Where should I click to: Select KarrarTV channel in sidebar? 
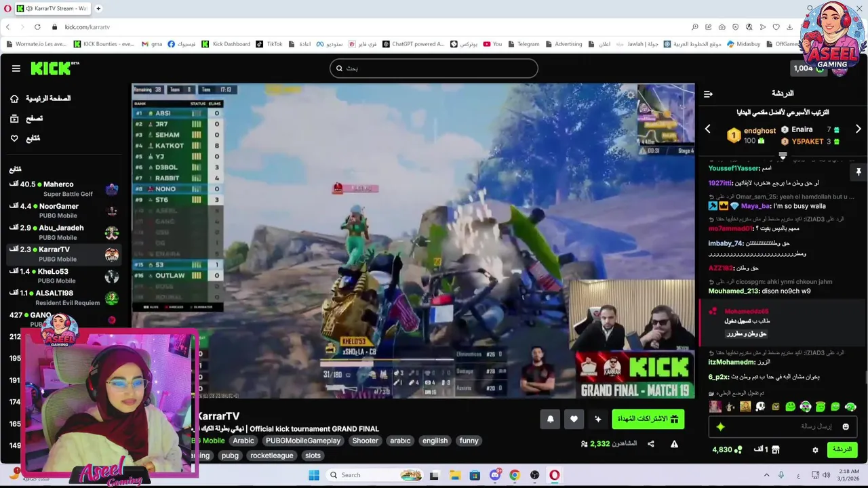pos(64,253)
